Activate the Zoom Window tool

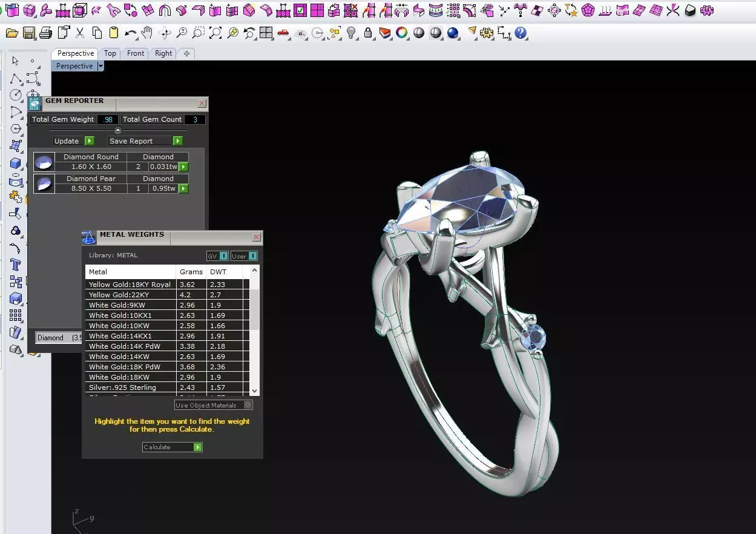click(198, 33)
